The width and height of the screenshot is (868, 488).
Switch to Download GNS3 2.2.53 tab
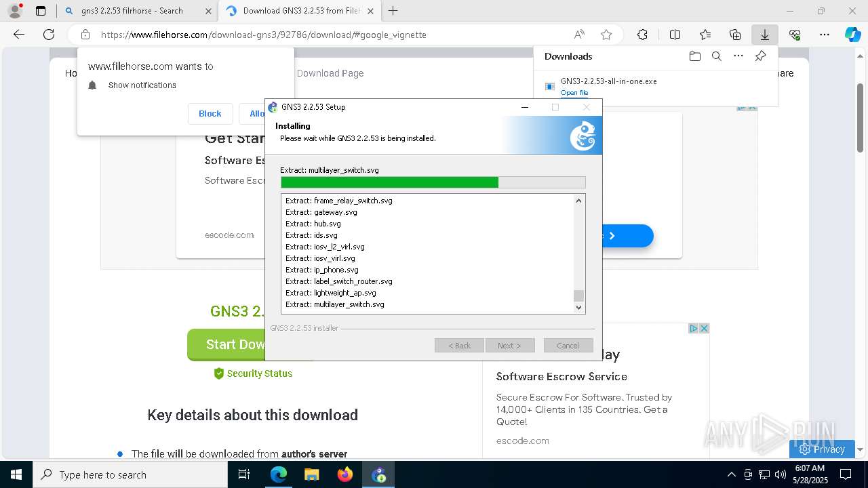(298, 11)
